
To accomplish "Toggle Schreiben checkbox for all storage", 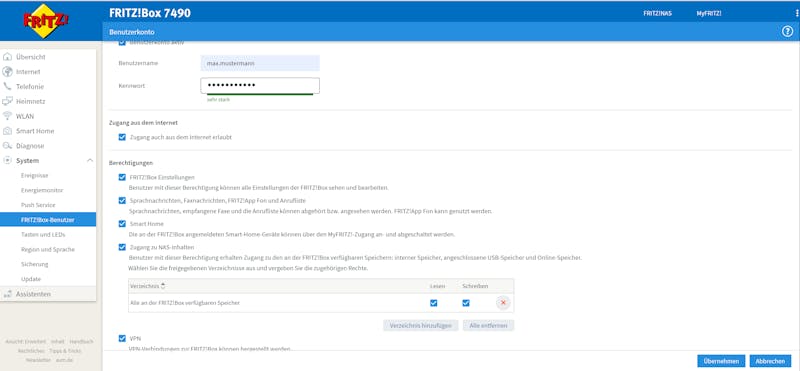I will point(466,303).
